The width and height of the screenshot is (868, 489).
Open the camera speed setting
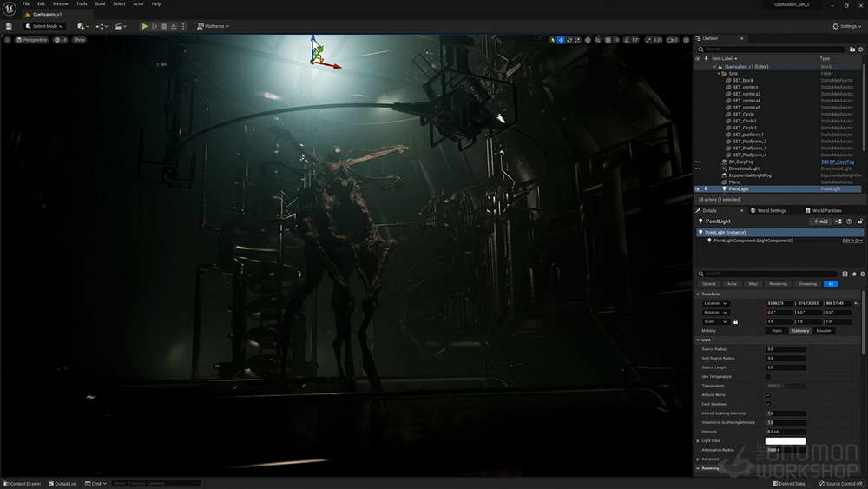[x=672, y=40]
